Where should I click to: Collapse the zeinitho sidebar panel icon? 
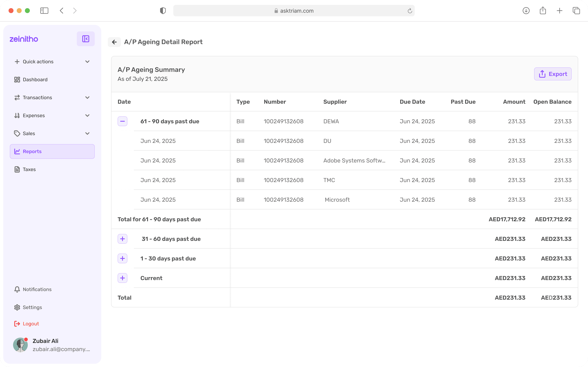pos(86,39)
